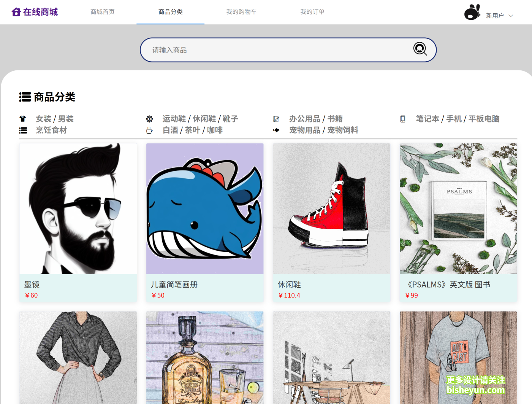This screenshot has height=404, width=532.
Task: Choose the 烹饪食材 category
Action: (x=51, y=130)
